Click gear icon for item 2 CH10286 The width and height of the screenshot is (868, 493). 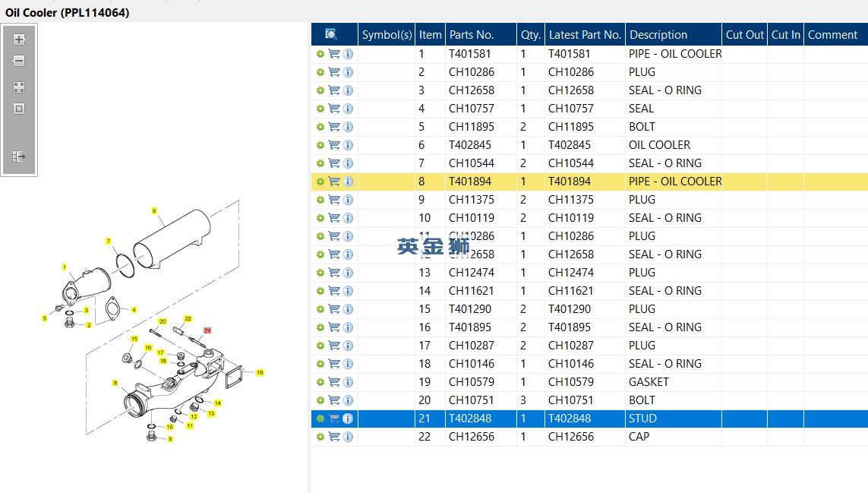320,72
